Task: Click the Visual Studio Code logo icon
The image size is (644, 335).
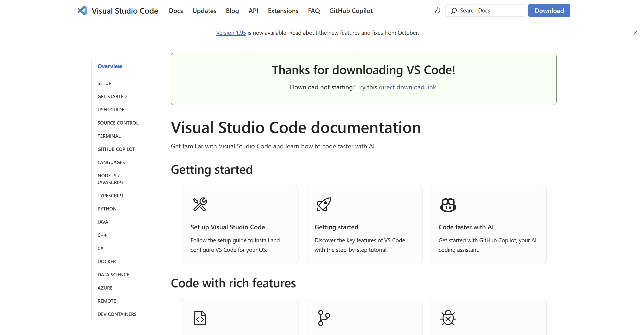Action: tap(82, 10)
